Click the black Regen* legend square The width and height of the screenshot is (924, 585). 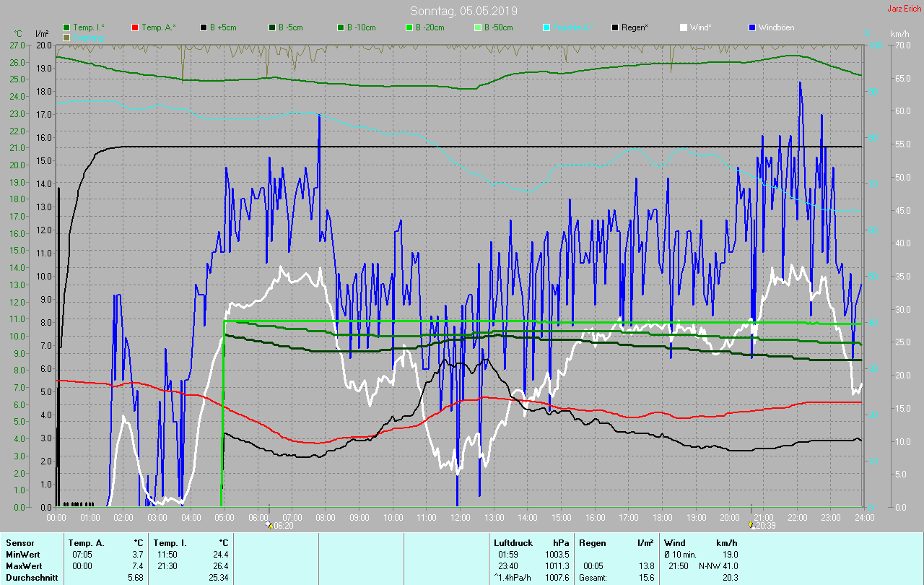click(x=616, y=27)
